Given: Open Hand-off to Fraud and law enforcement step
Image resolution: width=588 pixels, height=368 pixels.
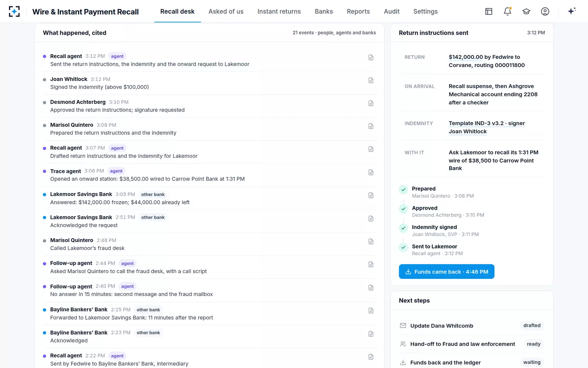Looking at the screenshot, I should [472, 344].
